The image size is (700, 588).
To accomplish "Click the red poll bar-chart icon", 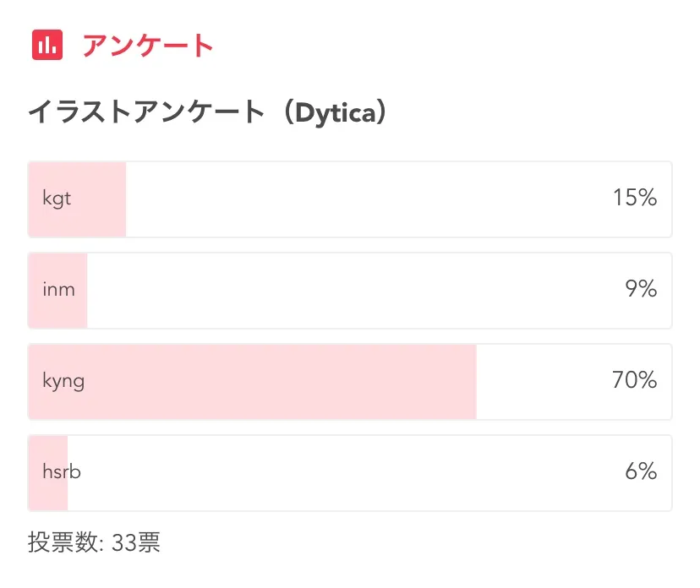I will 47,45.
